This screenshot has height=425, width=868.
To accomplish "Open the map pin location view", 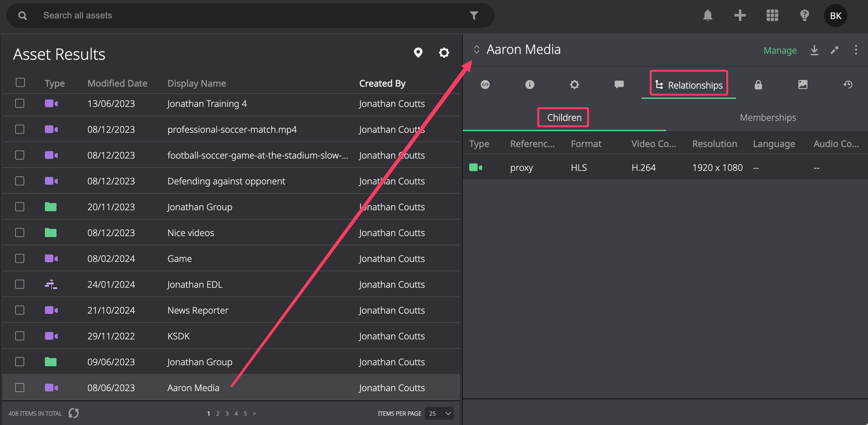I will [x=418, y=53].
